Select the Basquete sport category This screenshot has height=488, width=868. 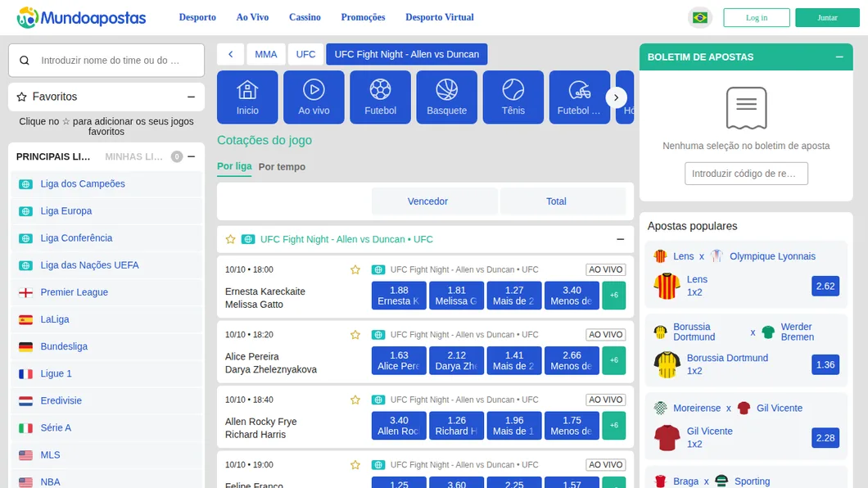447,97
